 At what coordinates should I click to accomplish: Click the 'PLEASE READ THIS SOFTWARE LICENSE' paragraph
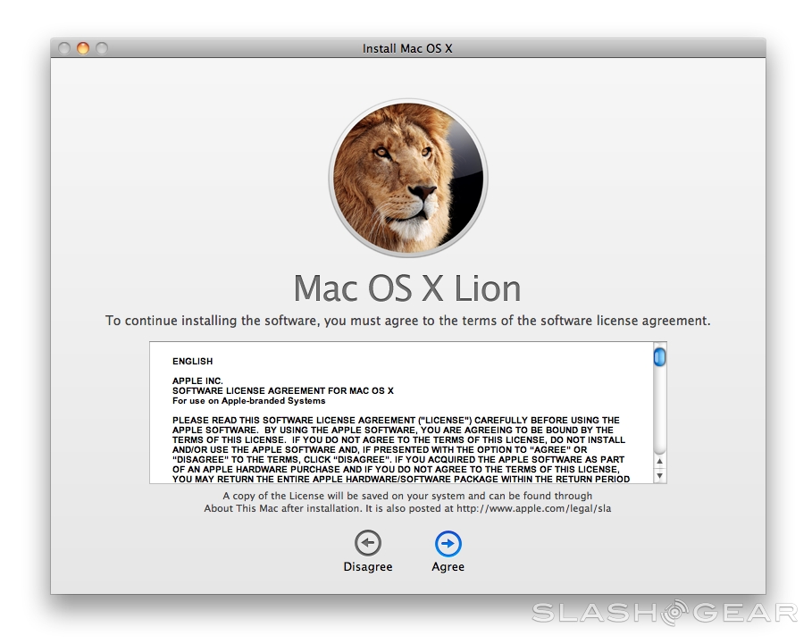pos(401,450)
